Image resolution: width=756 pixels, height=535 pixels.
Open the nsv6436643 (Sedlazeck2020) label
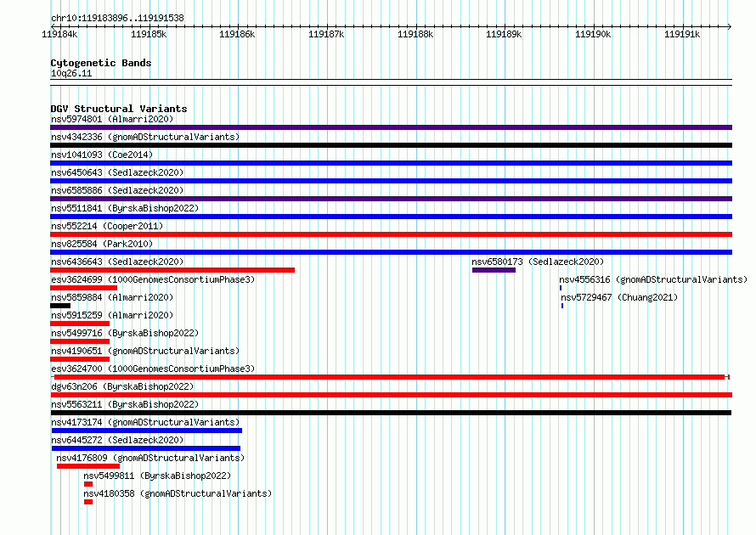(117, 262)
